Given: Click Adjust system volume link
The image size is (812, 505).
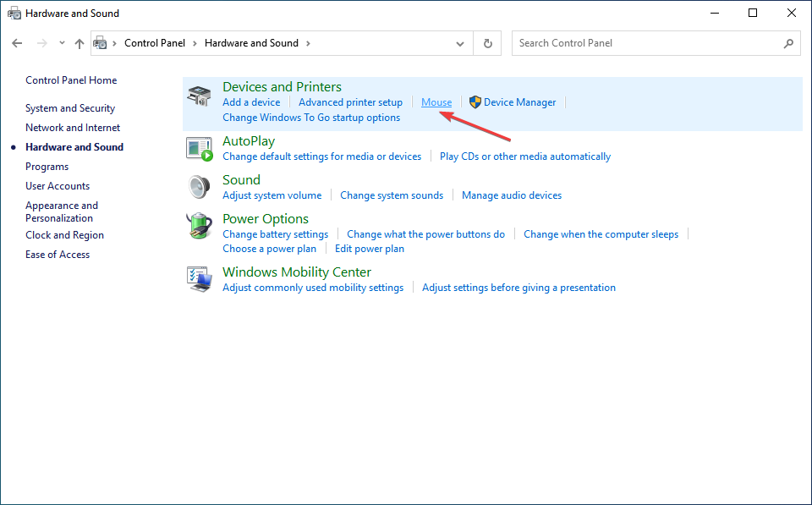Looking at the screenshot, I should [x=272, y=195].
